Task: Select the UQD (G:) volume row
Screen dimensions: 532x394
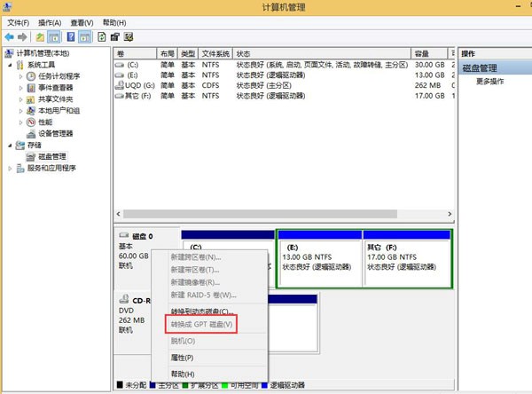Action: [x=140, y=86]
